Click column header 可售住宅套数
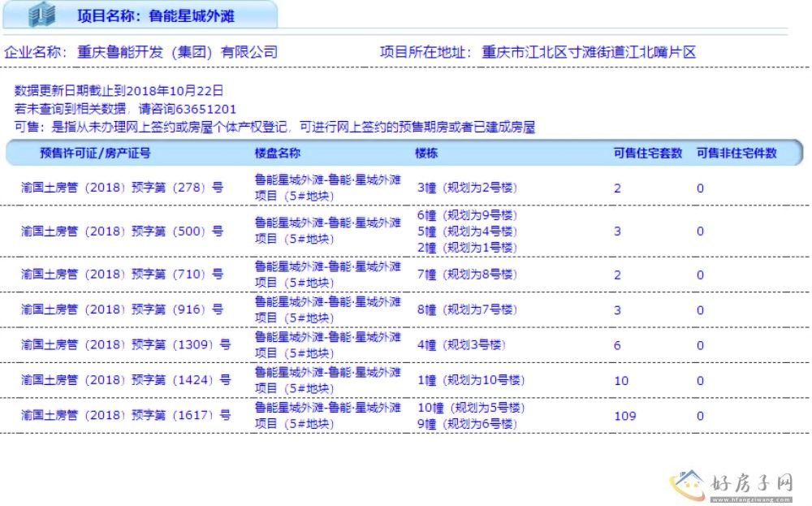The image size is (812, 506). (x=648, y=153)
